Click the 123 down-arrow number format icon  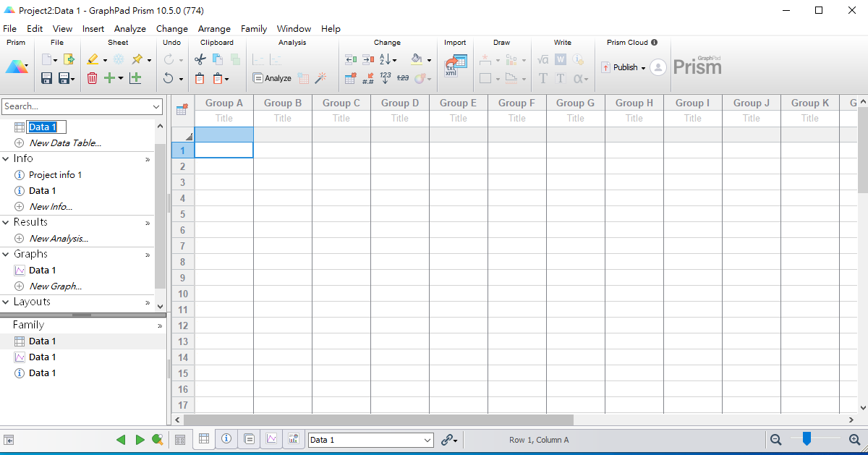[x=386, y=77]
